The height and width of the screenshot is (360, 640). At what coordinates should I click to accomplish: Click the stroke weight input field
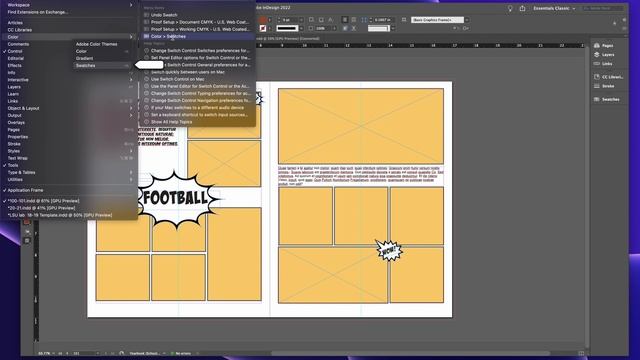pyautogui.click(x=290, y=20)
